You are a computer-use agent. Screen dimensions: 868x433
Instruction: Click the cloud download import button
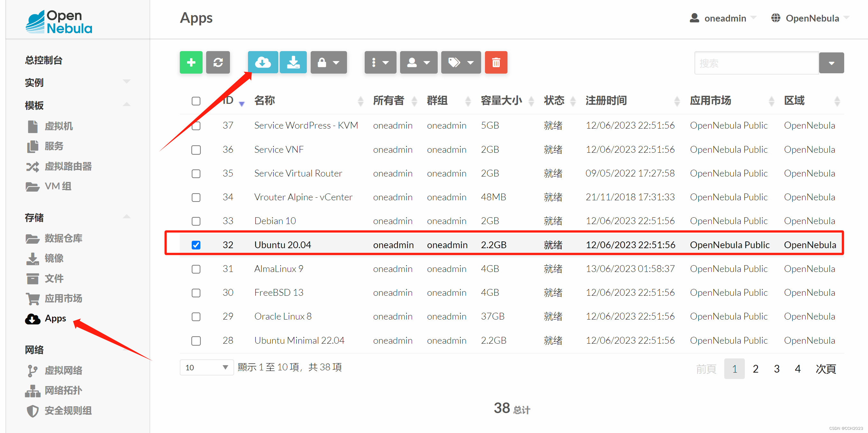tap(262, 63)
